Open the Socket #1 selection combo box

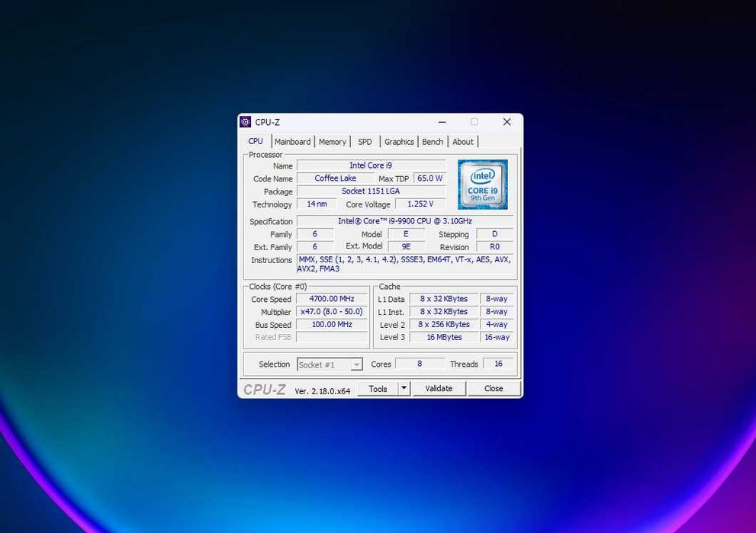click(330, 364)
